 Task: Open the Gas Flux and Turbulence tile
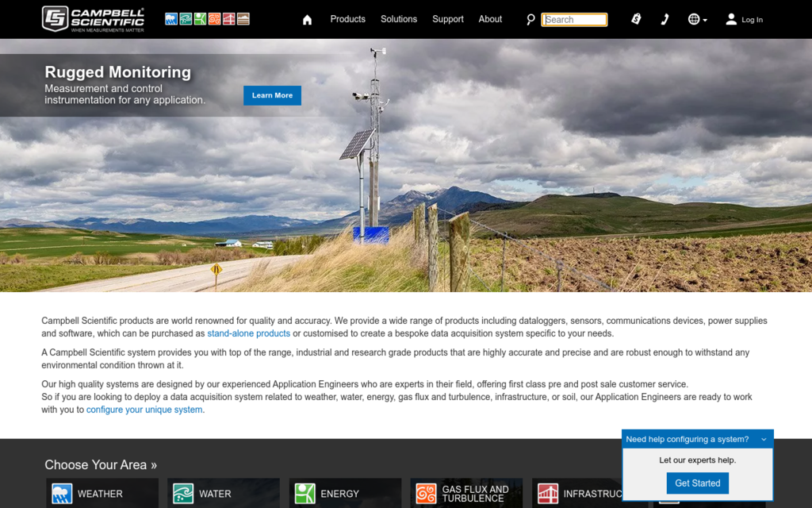(466, 493)
